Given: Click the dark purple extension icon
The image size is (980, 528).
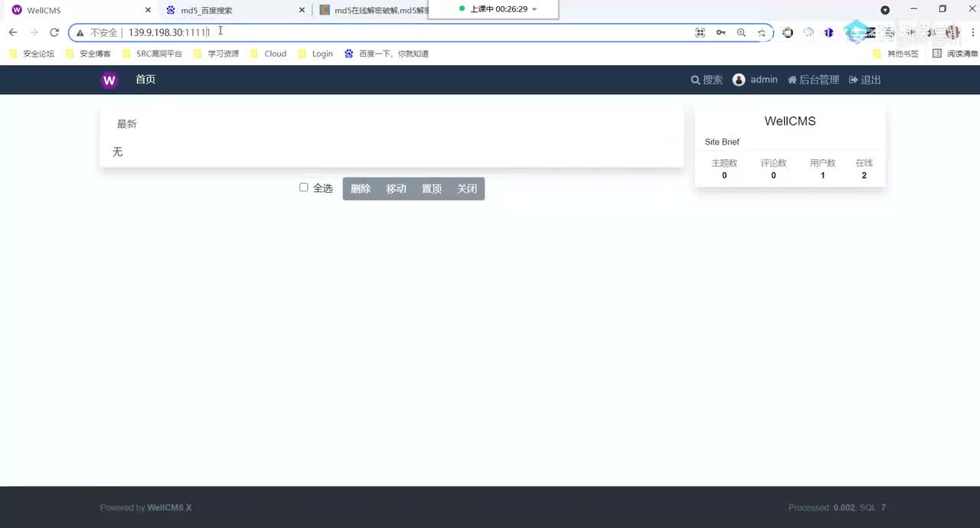Looking at the screenshot, I should (x=828, y=32).
